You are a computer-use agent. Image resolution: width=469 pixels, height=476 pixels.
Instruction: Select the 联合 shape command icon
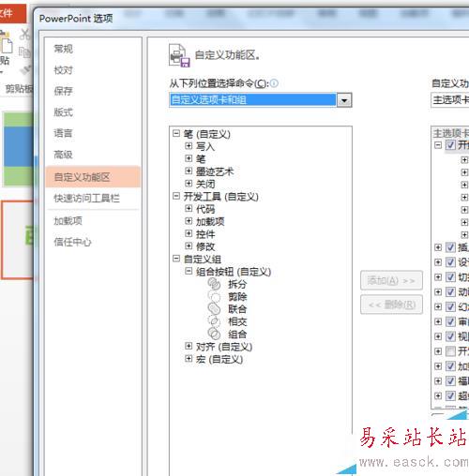point(214,309)
